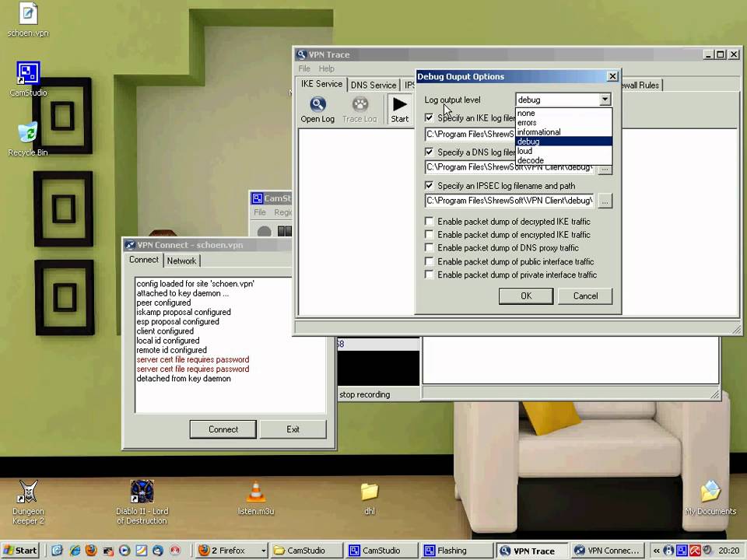Viewport: 747px width, 560px height.
Task: Enable packet dump of public interface traffic
Action: (x=430, y=261)
